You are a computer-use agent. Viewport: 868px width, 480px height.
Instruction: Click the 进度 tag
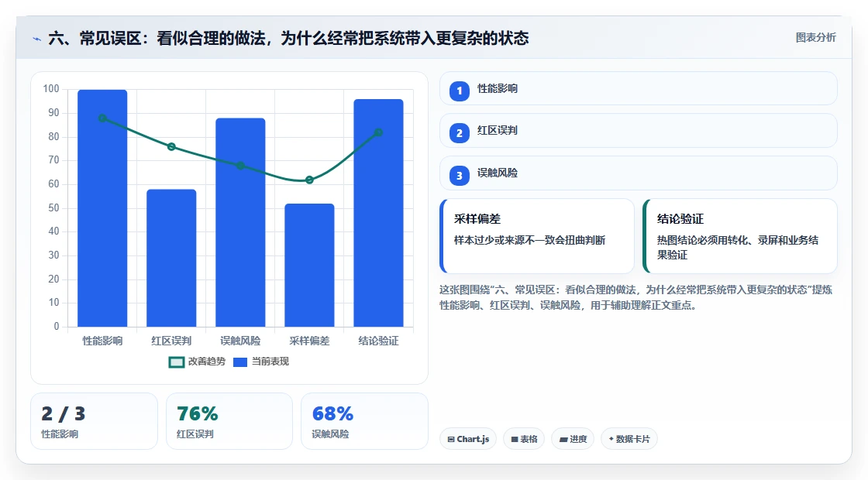[573, 439]
